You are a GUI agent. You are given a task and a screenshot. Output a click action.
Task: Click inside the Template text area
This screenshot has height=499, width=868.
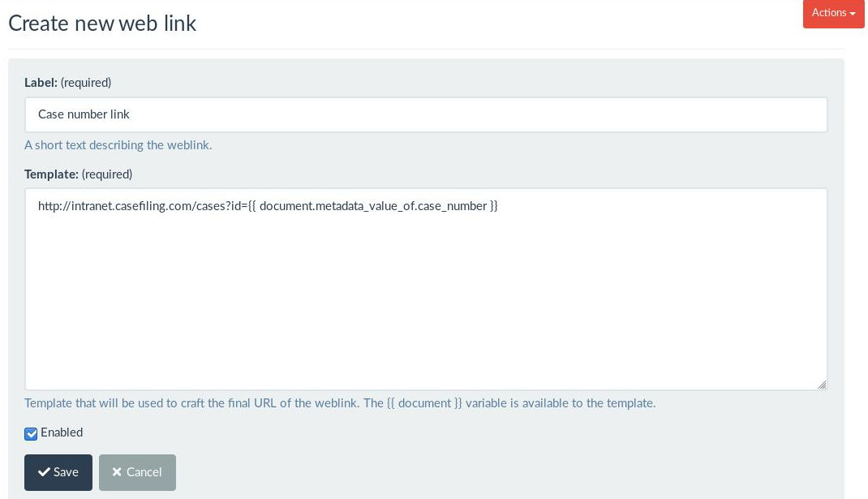(426, 289)
